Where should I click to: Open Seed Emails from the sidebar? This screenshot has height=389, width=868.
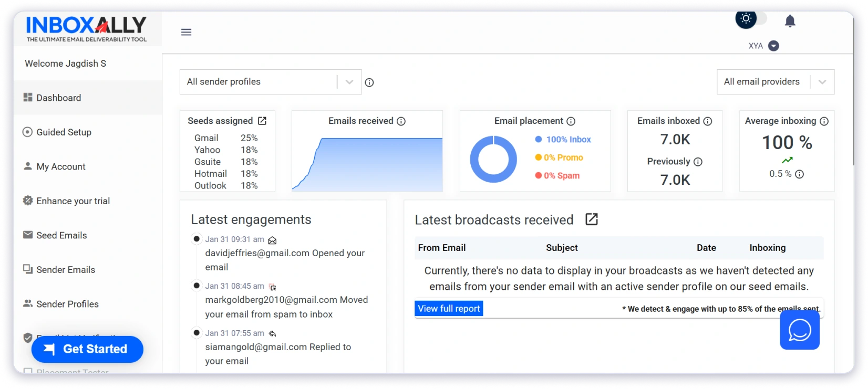point(61,235)
